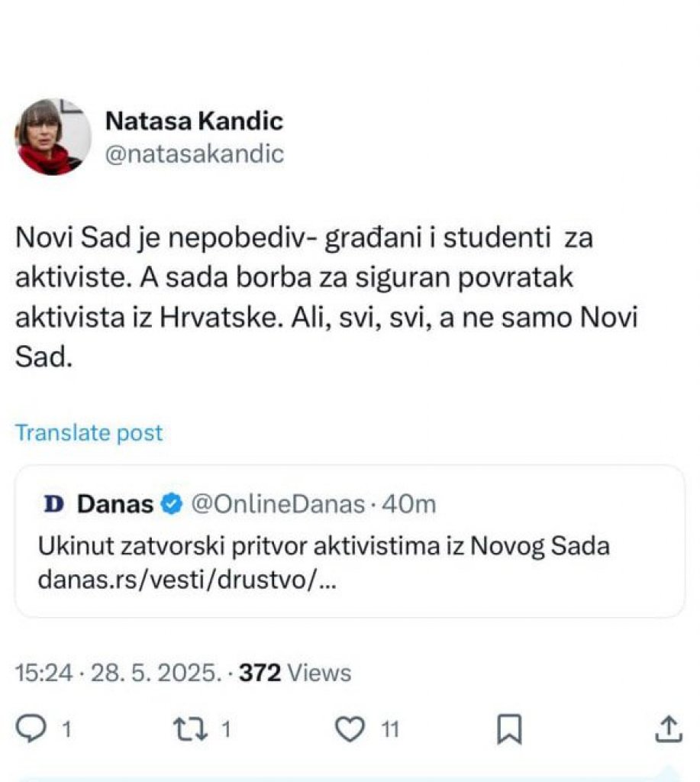
Task: Open Natasa Kandic's profile picture
Action: point(53,137)
